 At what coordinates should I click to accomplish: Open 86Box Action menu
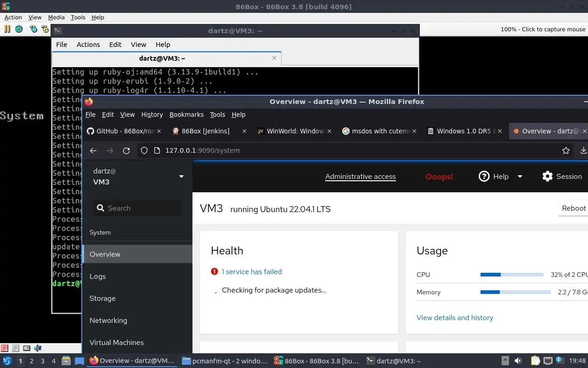(13, 17)
